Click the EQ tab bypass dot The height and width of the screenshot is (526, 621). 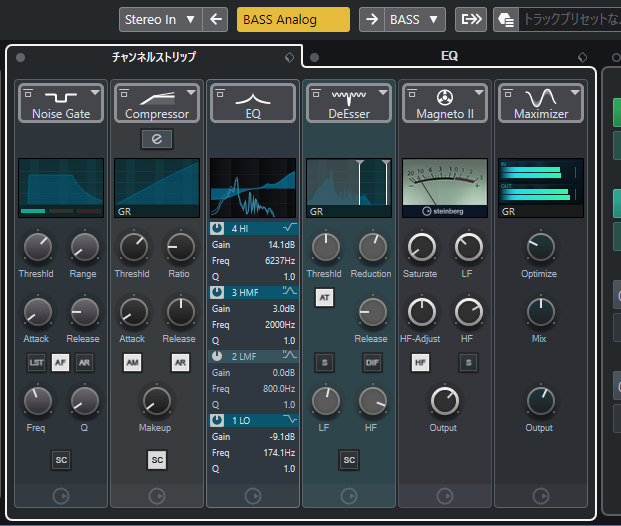(x=314, y=58)
